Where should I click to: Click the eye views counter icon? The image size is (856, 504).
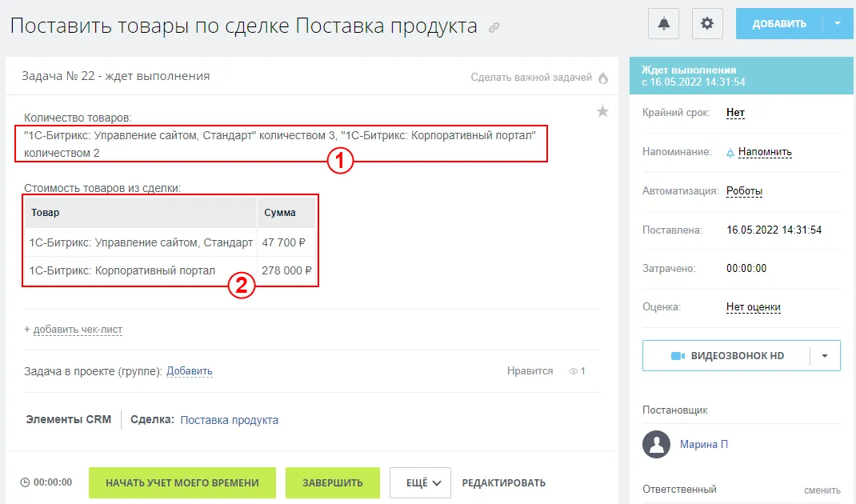click(x=574, y=371)
